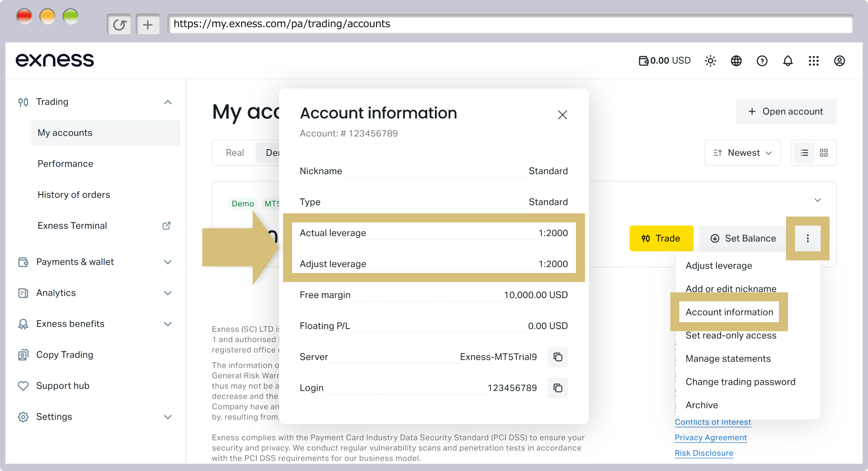Copy the Login number
The height and width of the screenshot is (471, 868).
click(x=558, y=388)
